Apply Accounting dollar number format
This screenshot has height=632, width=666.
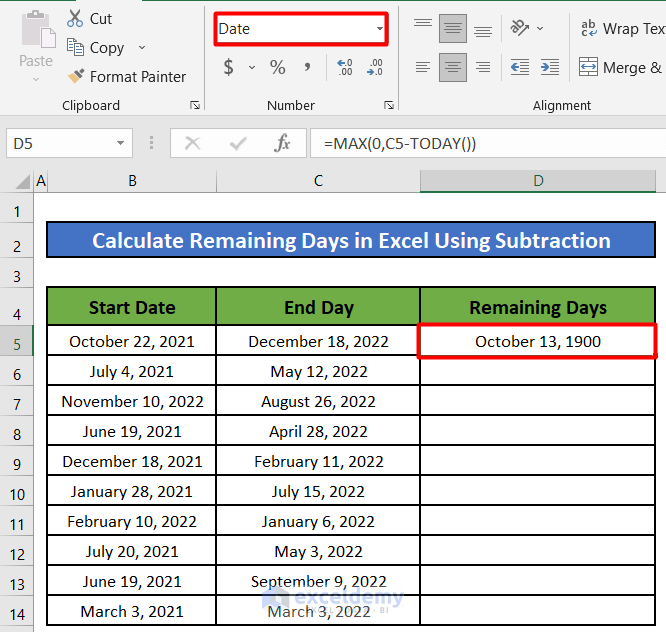[229, 68]
